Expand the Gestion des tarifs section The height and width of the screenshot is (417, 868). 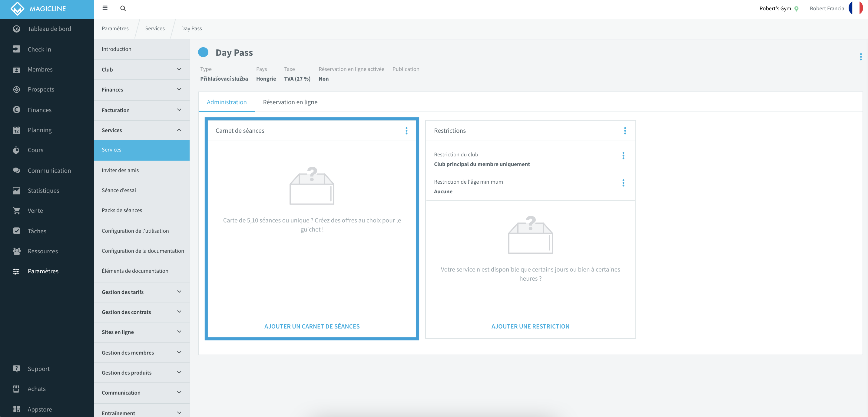click(x=142, y=292)
